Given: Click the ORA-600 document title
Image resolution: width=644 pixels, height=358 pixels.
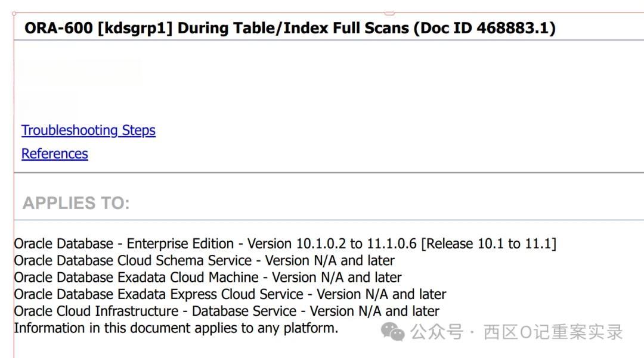Looking at the screenshot, I should pos(290,28).
